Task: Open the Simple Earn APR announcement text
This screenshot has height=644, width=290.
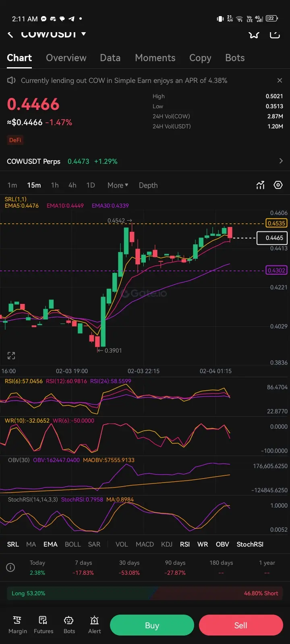Action: (x=124, y=80)
